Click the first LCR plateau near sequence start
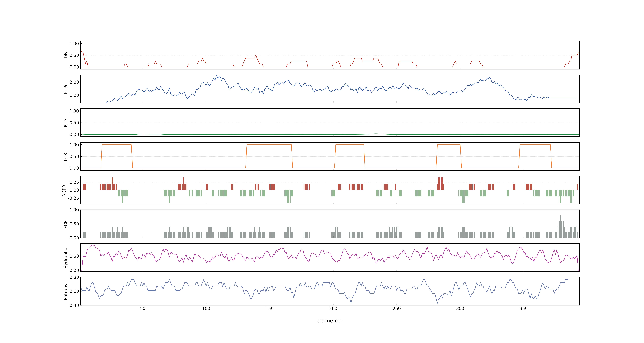 pos(117,145)
